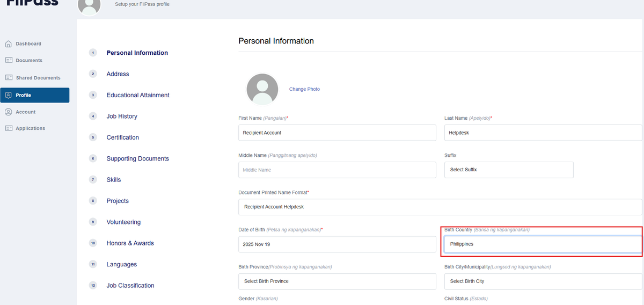Go to Honors & Awards step
The width and height of the screenshot is (644, 305).
point(130,243)
